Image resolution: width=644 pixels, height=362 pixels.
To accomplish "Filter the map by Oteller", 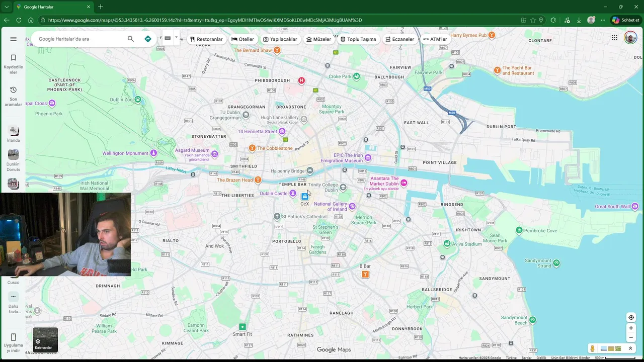I will pyautogui.click(x=243, y=39).
